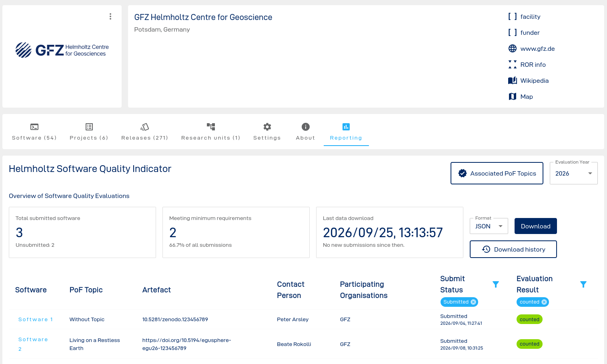The width and height of the screenshot is (607, 364).
Task: Click the GFZ Helmholtz Centre logo
Action: [x=62, y=50]
